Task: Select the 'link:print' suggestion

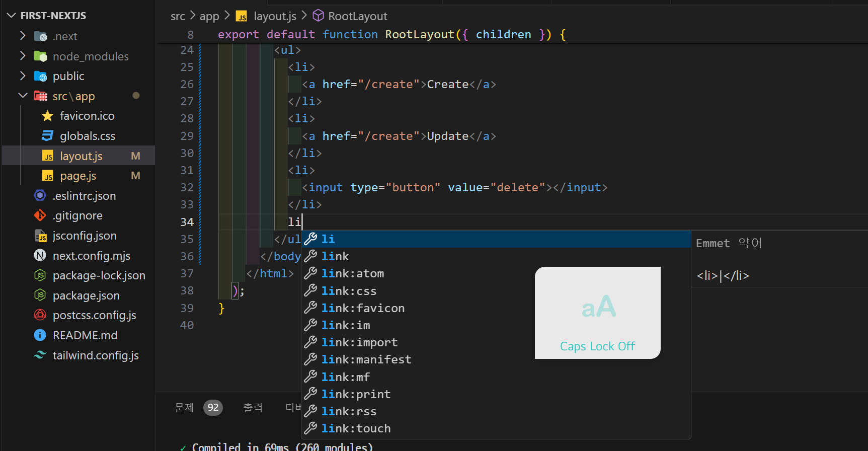Action: click(496, 394)
